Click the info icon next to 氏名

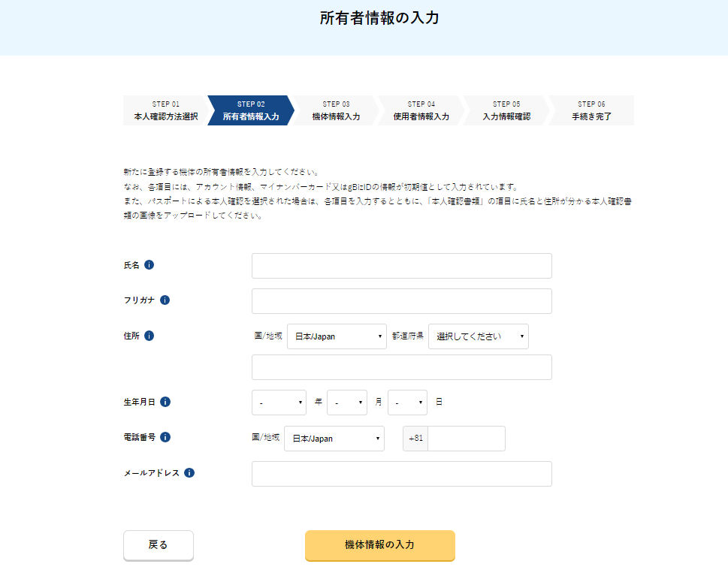149,265
